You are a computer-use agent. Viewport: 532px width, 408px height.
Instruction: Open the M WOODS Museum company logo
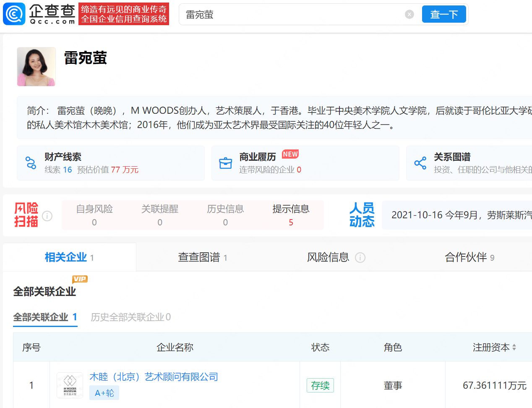[70, 385]
